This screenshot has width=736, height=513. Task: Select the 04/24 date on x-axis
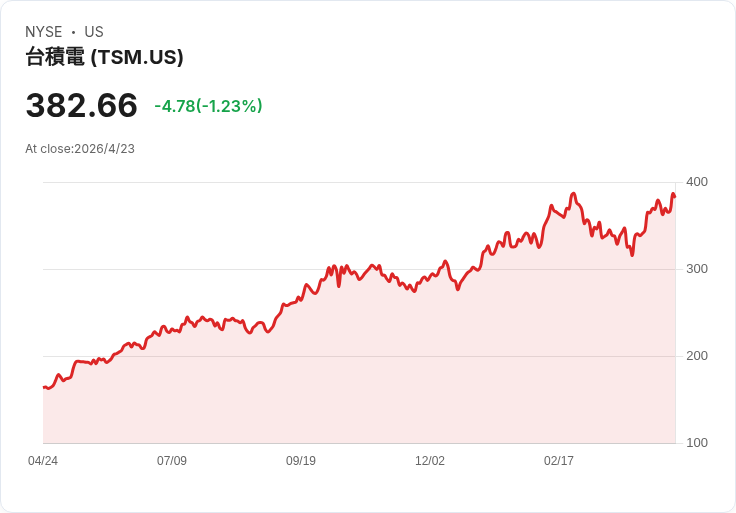click(43, 461)
